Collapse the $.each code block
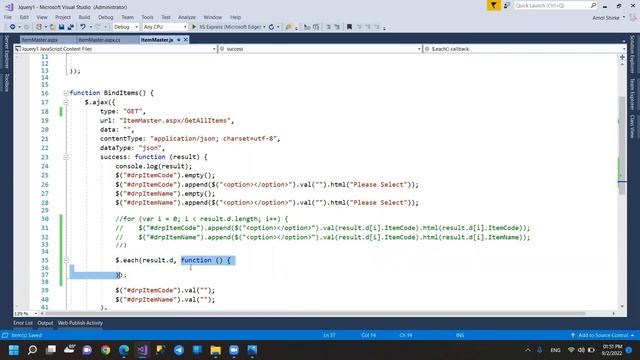Image resolution: width=640 pixels, height=360 pixels. click(66, 260)
